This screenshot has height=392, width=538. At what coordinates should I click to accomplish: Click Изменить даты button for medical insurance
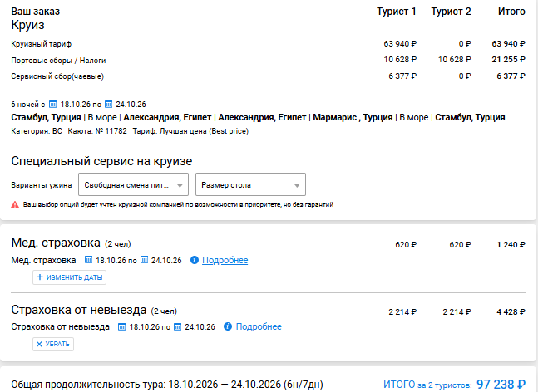(x=69, y=277)
